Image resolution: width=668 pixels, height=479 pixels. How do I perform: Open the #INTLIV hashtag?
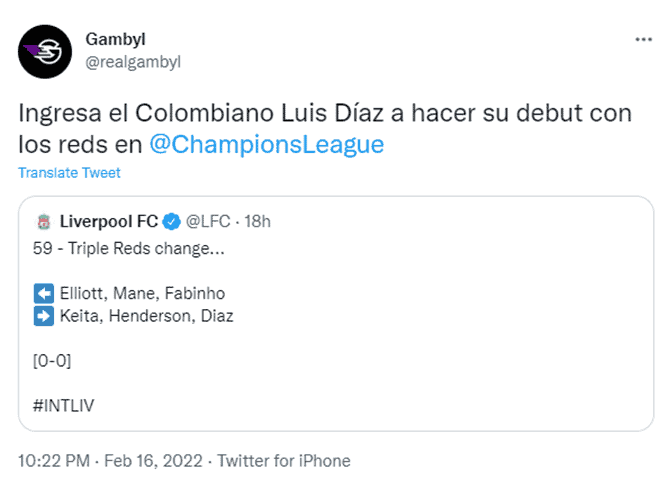(63, 406)
